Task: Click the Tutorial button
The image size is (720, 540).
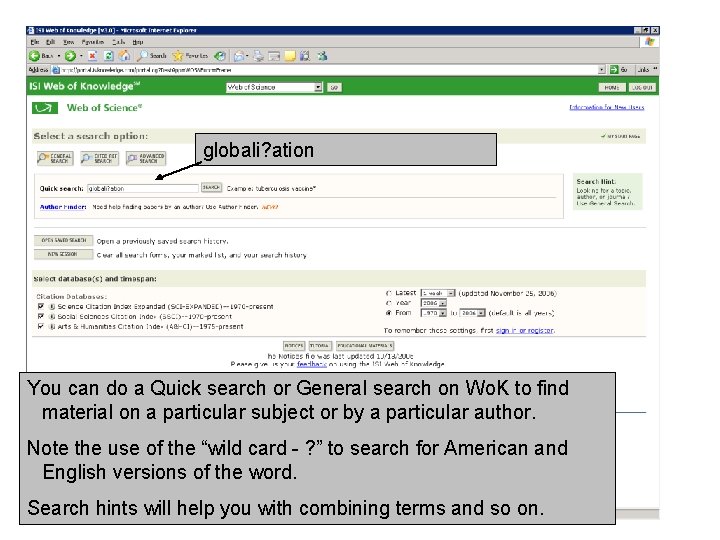Action: tap(320, 346)
